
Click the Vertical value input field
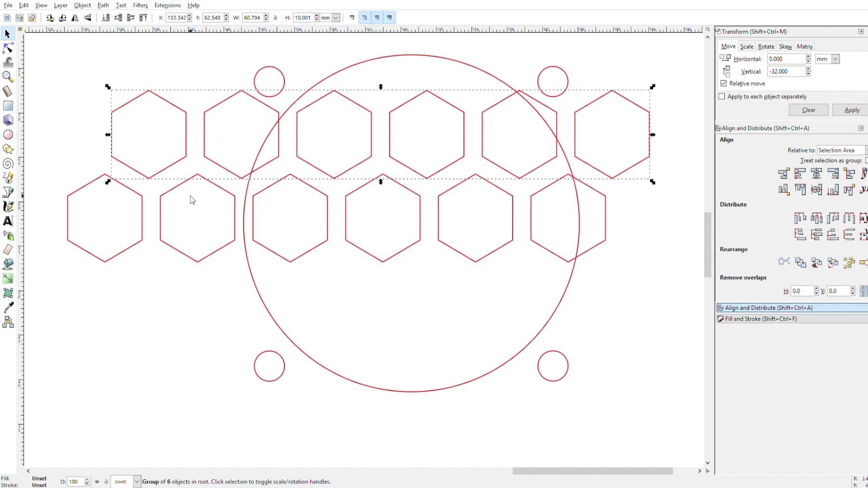coord(786,71)
